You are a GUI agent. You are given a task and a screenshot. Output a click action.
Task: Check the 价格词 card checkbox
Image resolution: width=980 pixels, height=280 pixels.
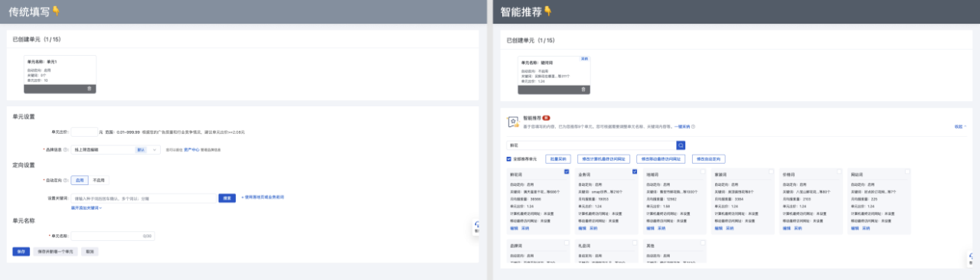point(839,171)
